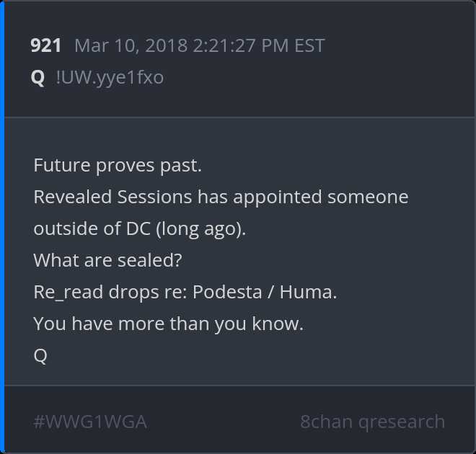This screenshot has width=476, height=454.
Task: Click the line "outside of DC (long ago)."
Action: (140, 228)
